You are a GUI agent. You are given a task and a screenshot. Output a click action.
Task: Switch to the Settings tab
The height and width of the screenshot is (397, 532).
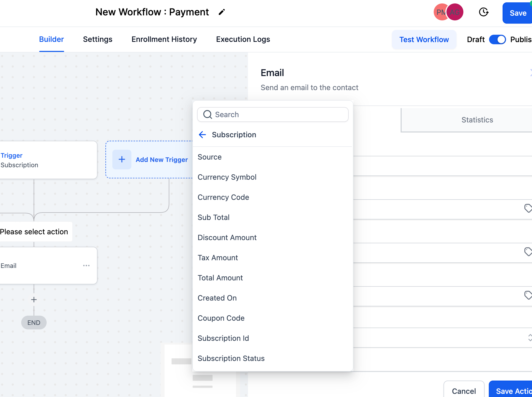pyautogui.click(x=97, y=39)
